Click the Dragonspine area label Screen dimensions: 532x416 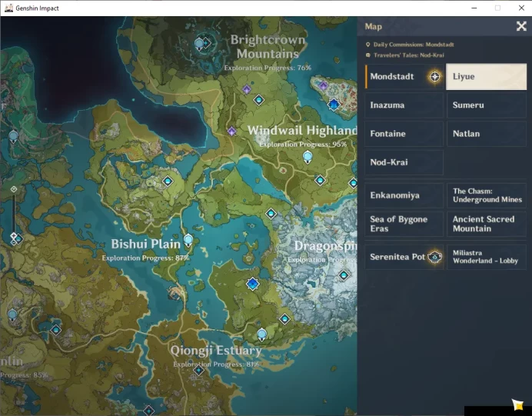coord(325,245)
